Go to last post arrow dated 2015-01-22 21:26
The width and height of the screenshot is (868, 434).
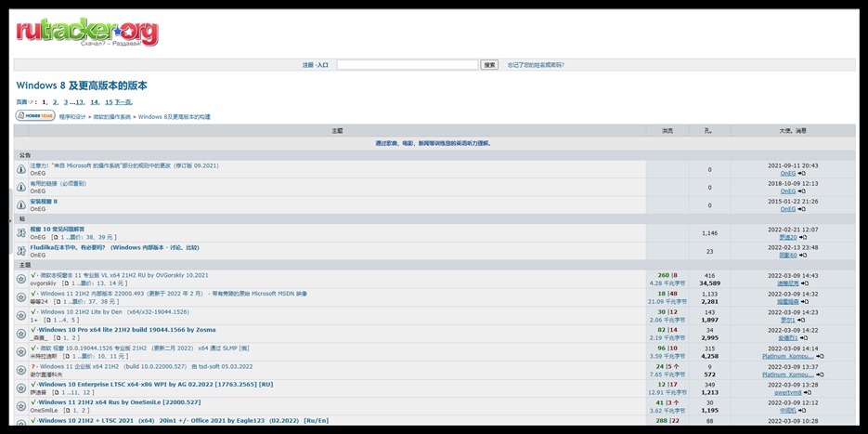pos(802,209)
